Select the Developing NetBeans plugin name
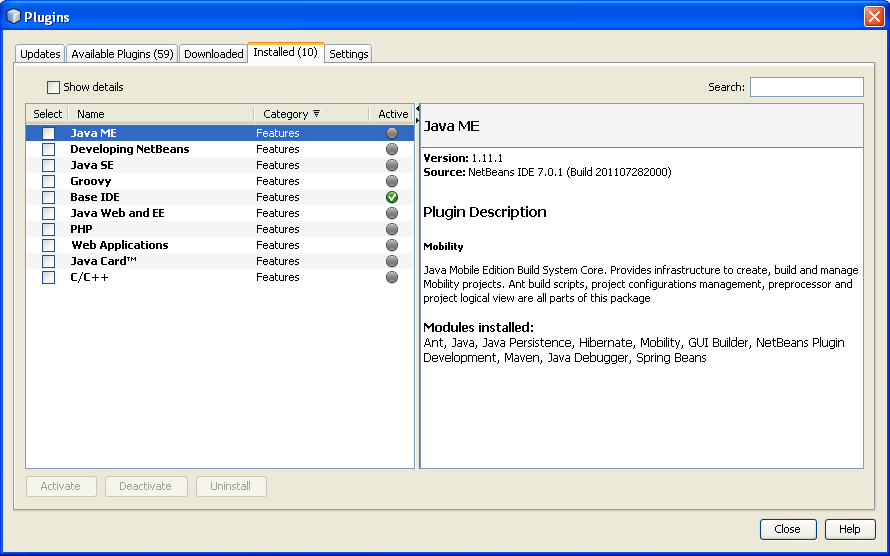Viewport: 890px width, 556px height. 130,149
